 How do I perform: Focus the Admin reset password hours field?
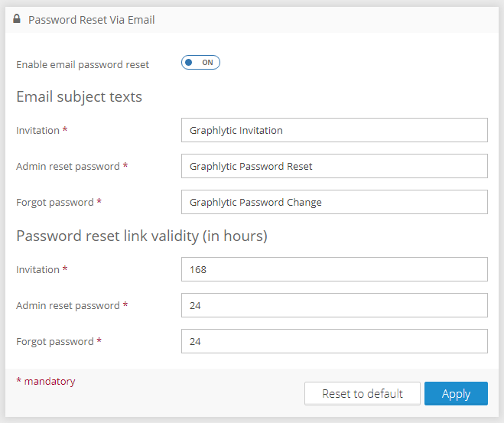[334, 305]
